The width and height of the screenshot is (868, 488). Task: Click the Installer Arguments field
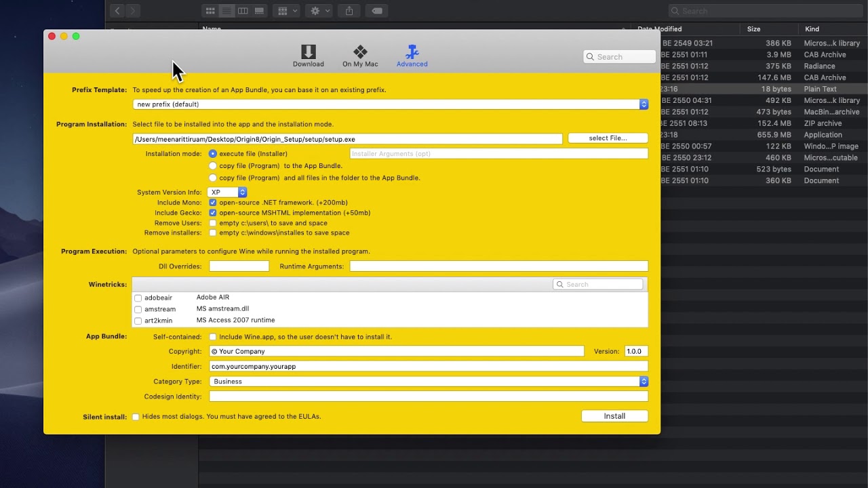pyautogui.click(x=498, y=154)
